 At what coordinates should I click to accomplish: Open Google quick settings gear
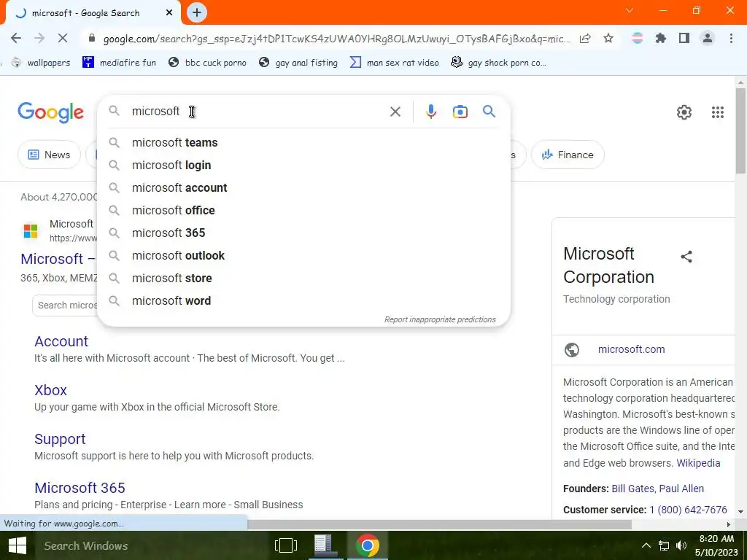684,112
